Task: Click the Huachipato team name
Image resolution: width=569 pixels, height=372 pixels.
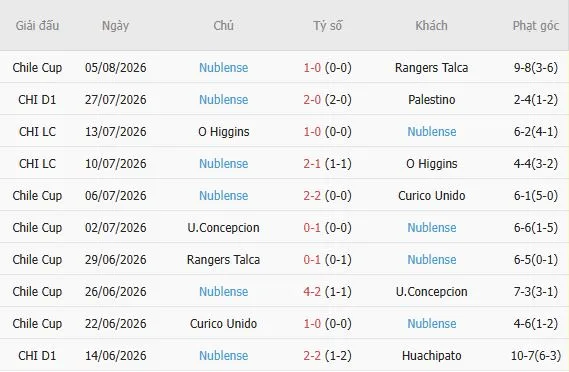Action: coord(431,355)
